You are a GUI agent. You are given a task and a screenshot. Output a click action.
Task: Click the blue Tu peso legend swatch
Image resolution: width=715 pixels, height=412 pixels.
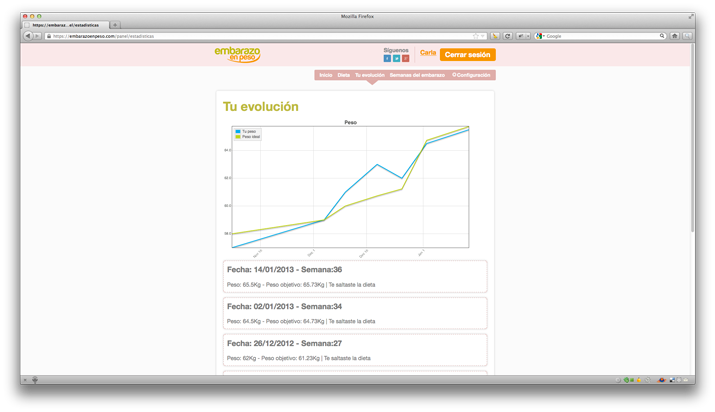(238, 131)
